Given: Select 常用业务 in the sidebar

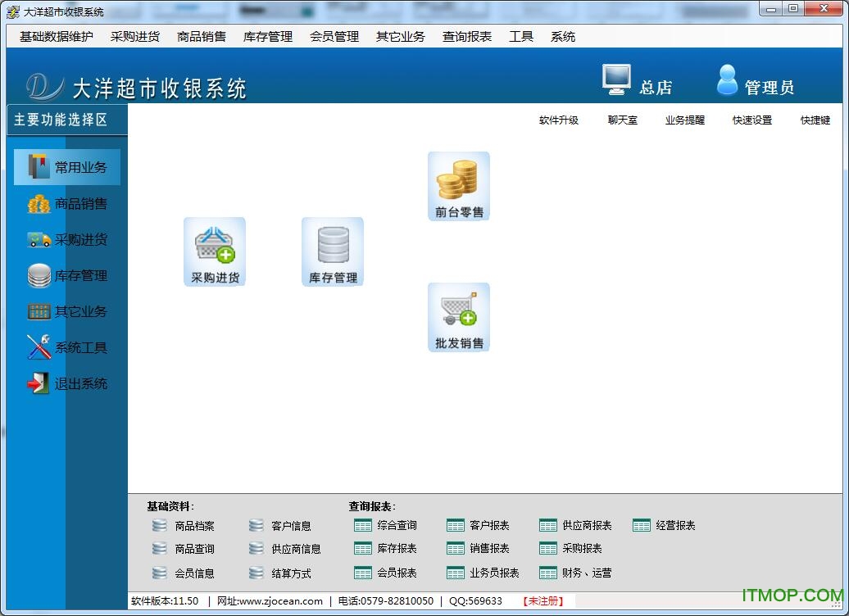Looking at the screenshot, I should (x=68, y=167).
